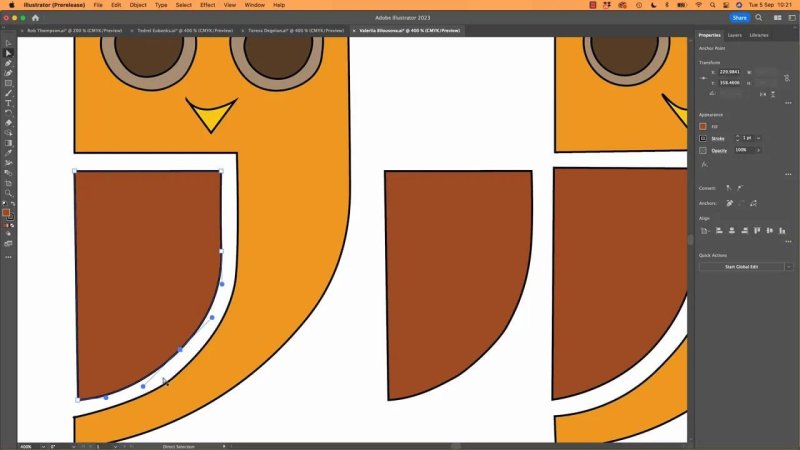Screen dimensions: 800x450
Task: Open more Appearance options ellipsis
Action: [788, 174]
